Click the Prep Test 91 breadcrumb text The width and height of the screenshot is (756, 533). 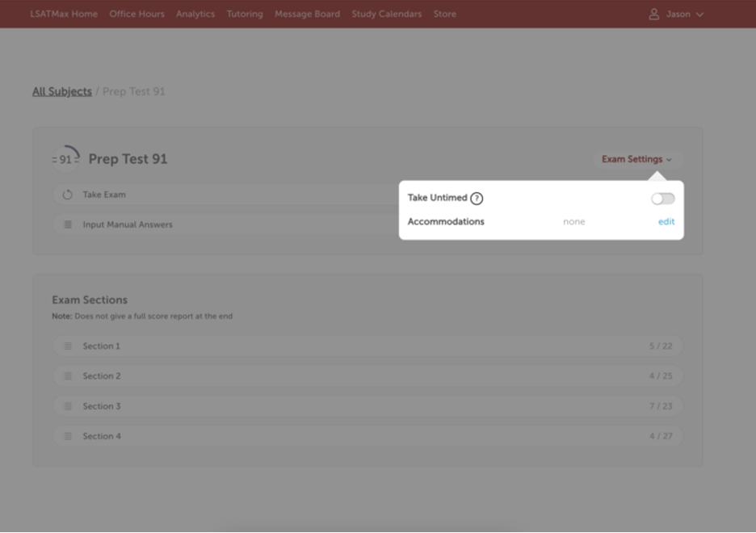[133, 91]
